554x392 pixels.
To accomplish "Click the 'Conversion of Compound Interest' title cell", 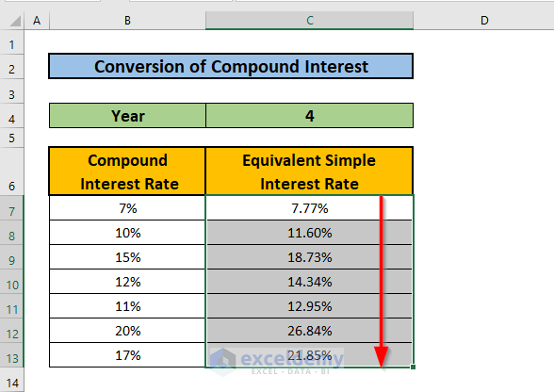I will pos(231,67).
